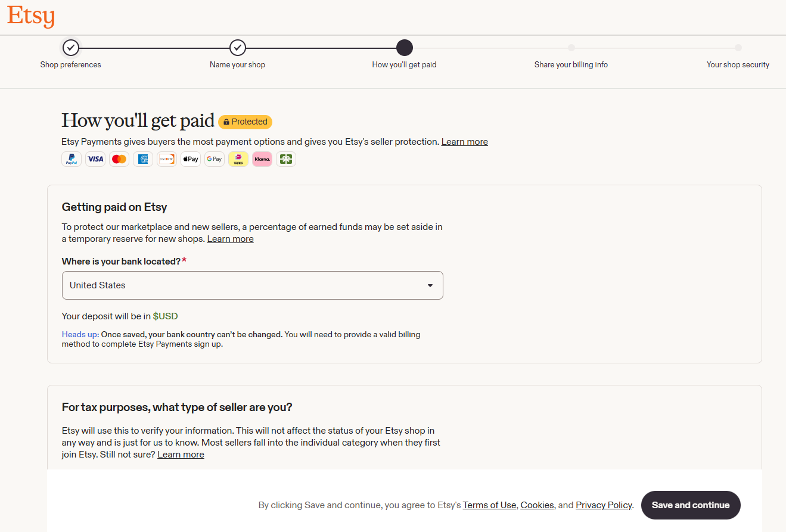Open the bank location dropdown

(x=253, y=285)
